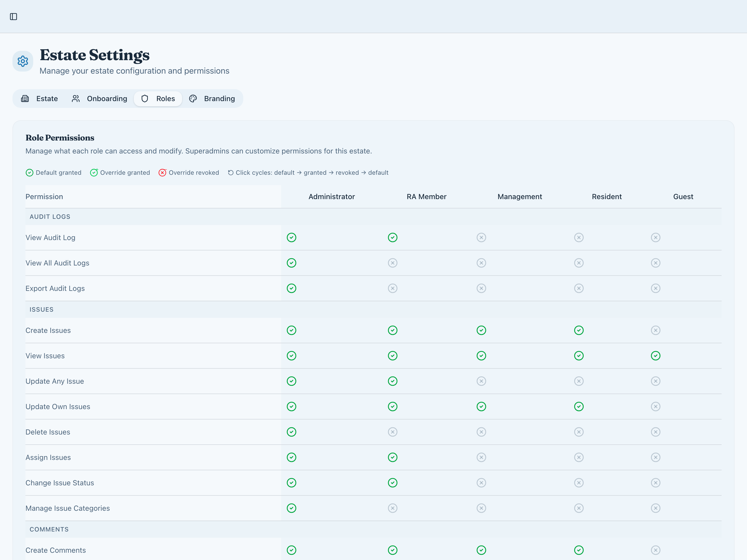Screen dimensions: 747x560
Task: Toggle Export Audit Logs for Resident
Action: click(x=579, y=288)
